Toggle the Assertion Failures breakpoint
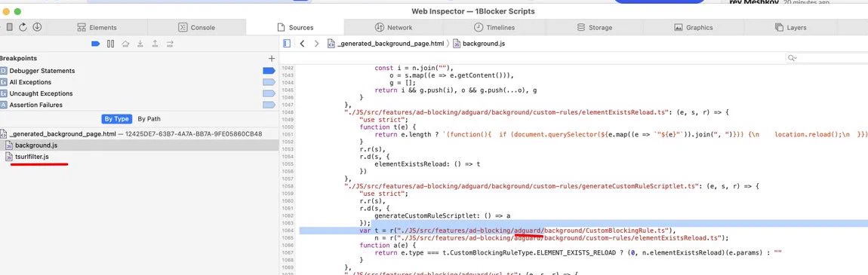Image resolution: width=868 pixels, height=275 pixels. tap(269, 105)
